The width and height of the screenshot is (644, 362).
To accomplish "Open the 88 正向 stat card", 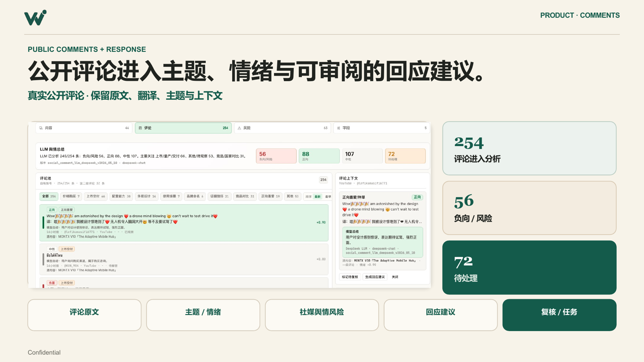I will tap(319, 156).
